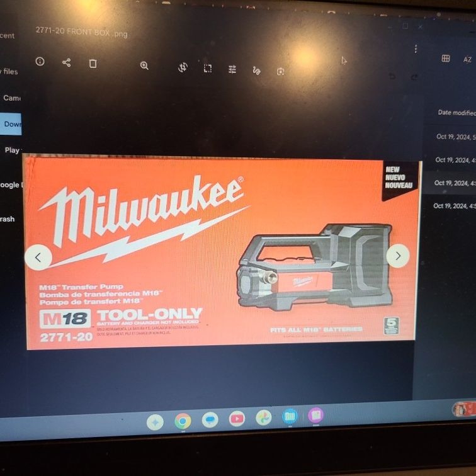Launch Chrome from the shelf

183,421
